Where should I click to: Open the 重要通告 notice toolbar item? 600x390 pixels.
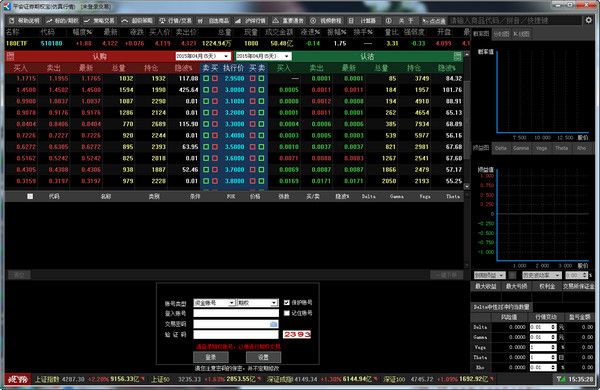[288, 21]
